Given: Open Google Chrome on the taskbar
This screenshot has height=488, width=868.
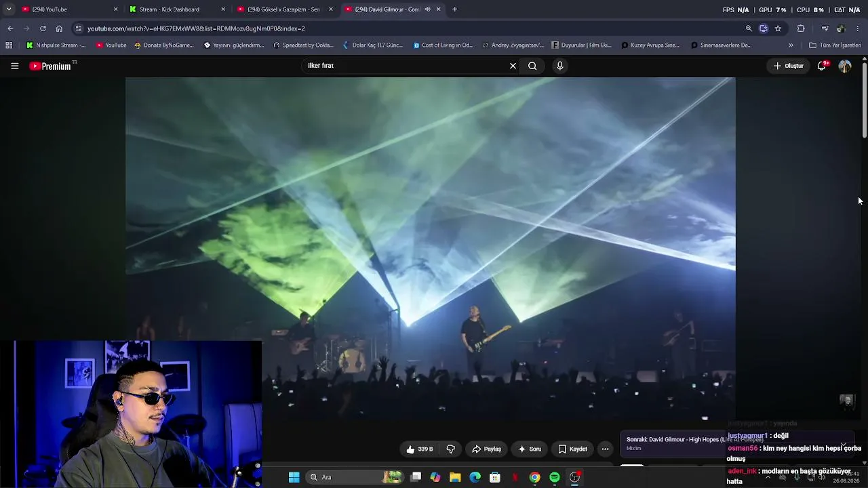Looking at the screenshot, I should [x=534, y=477].
